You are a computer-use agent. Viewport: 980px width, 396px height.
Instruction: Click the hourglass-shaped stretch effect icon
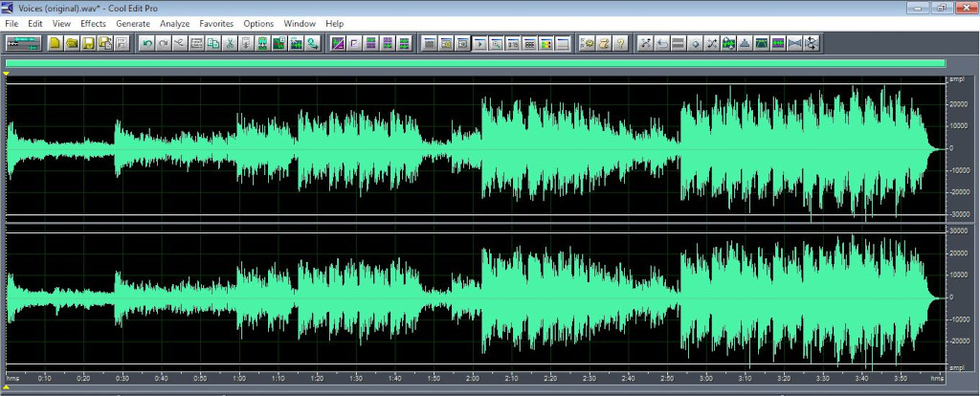[x=795, y=43]
